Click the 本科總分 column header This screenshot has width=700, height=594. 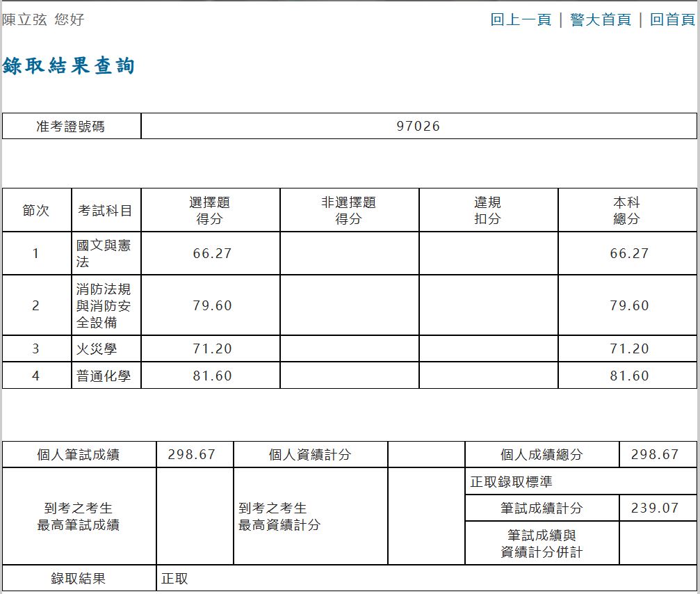point(627,210)
